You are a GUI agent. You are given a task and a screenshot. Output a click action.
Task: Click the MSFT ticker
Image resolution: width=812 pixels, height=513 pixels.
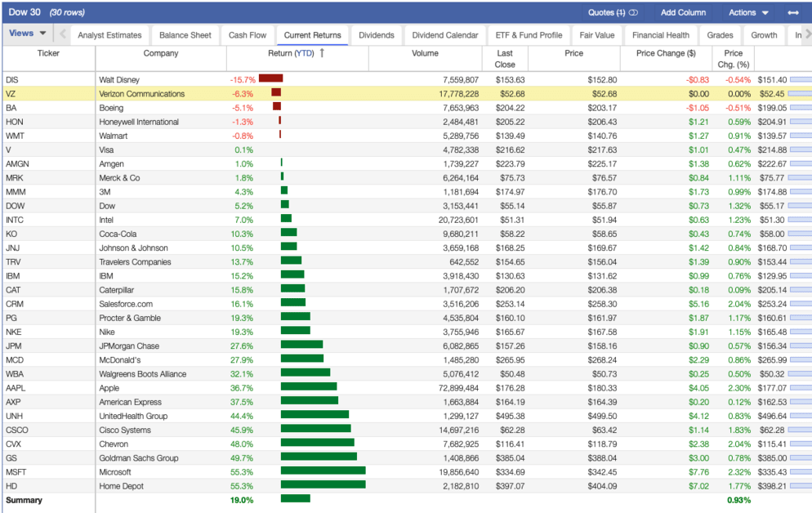(16, 472)
